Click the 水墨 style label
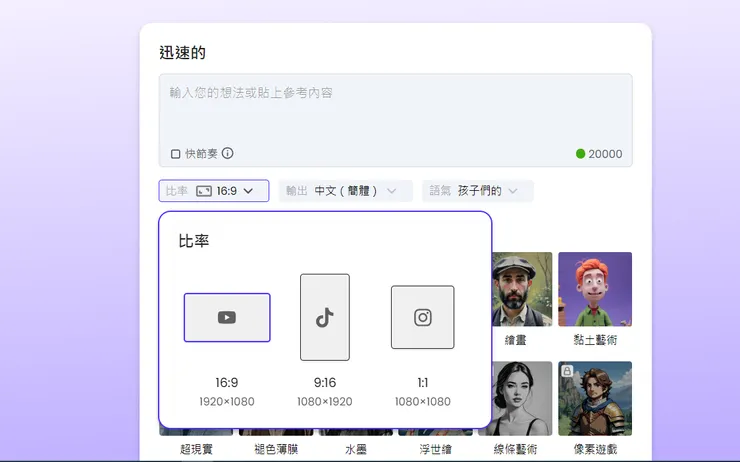This screenshot has height=462, width=740. (x=356, y=449)
